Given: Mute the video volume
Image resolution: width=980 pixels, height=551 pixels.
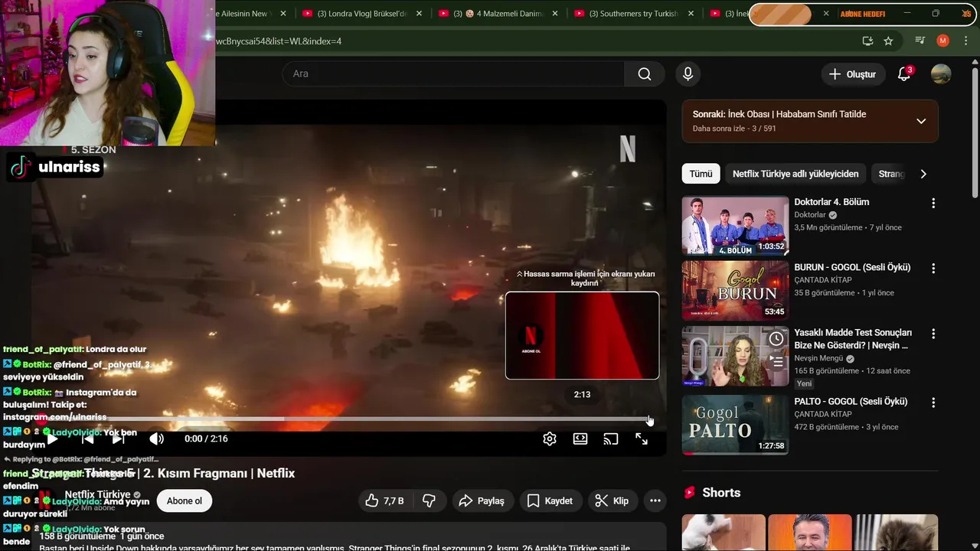Looking at the screenshot, I should coord(156,439).
